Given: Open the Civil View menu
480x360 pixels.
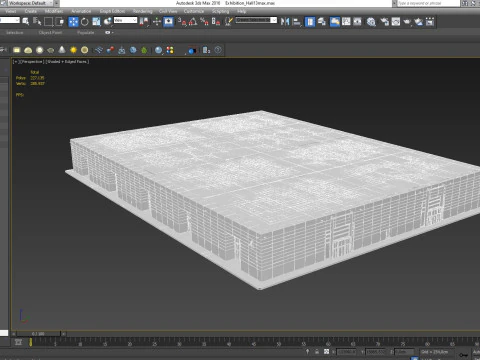Looking at the screenshot, I should tap(168, 11).
